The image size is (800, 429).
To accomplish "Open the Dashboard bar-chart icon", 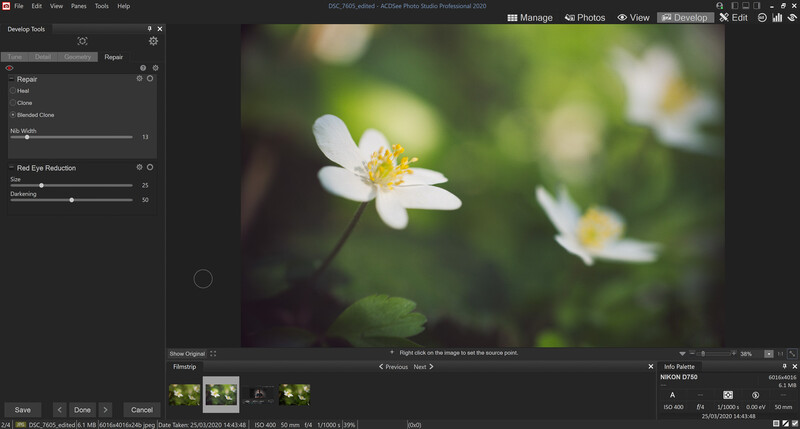I will [777, 17].
